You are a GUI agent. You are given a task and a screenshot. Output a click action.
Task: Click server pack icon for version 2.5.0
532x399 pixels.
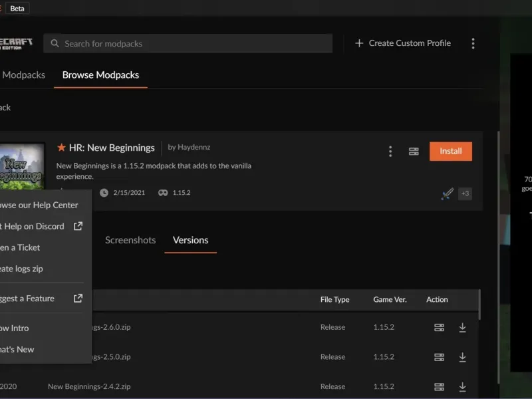coord(439,357)
